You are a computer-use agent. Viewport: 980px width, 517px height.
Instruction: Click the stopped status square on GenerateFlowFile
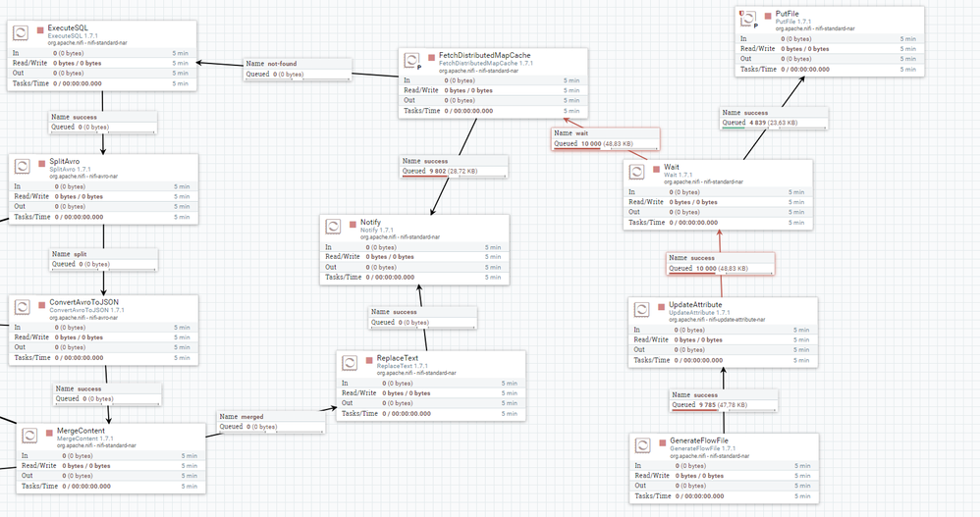[x=663, y=442]
